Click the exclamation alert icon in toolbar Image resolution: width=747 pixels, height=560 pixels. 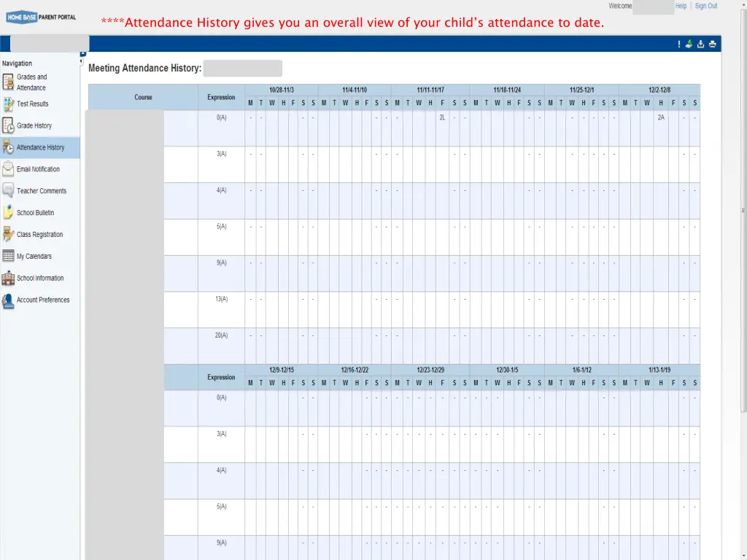click(679, 44)
